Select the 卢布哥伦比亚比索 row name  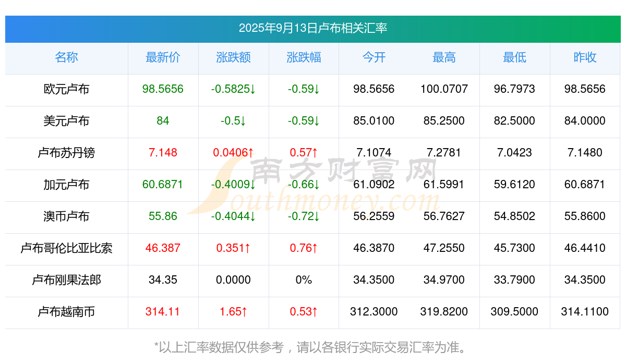click(66, 248)
